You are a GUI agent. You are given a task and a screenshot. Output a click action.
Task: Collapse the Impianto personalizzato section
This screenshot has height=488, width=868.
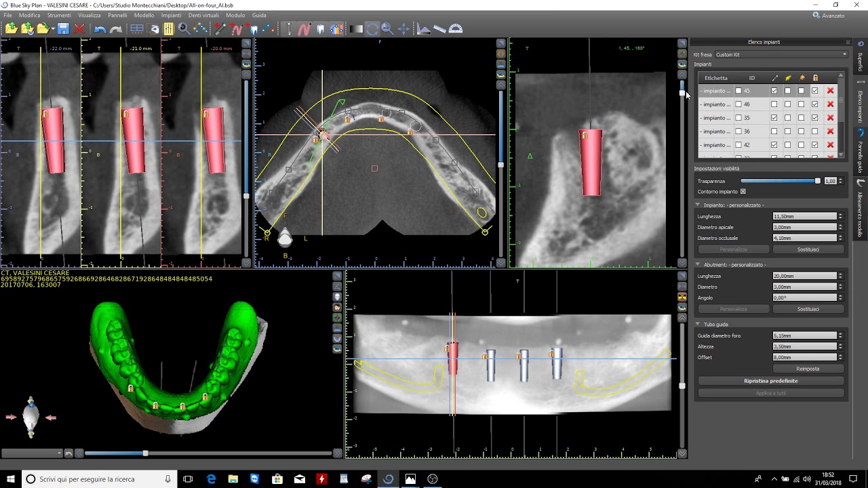point(698,205)
